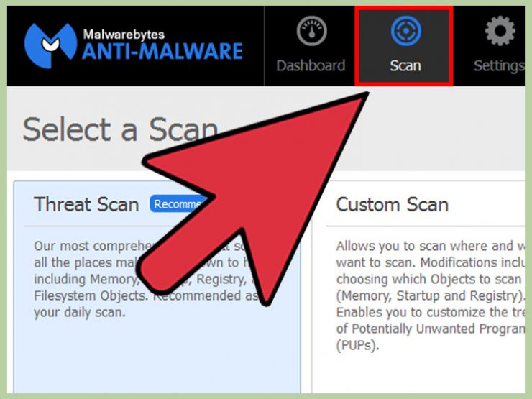532x399 pixels.
Task: Click the Recommended badge on Threat Scan
Action: [x=178, y=204]
